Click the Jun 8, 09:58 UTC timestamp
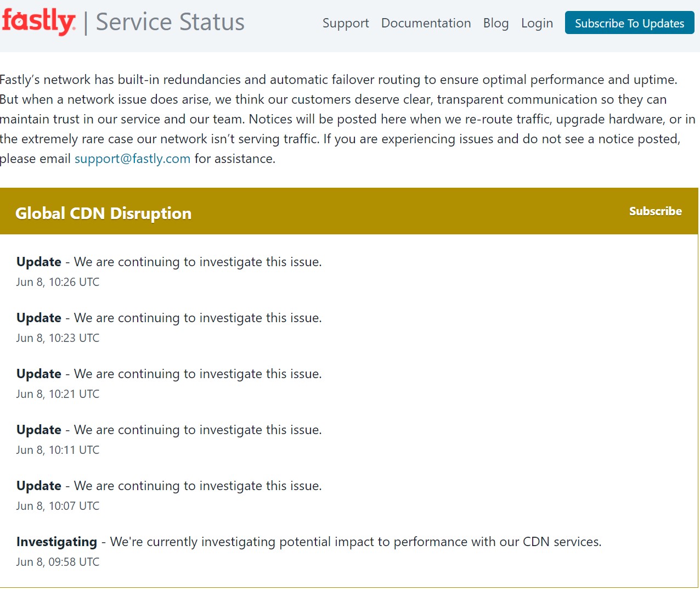Screen dimensions: 700x590 [x=58, y=562]
